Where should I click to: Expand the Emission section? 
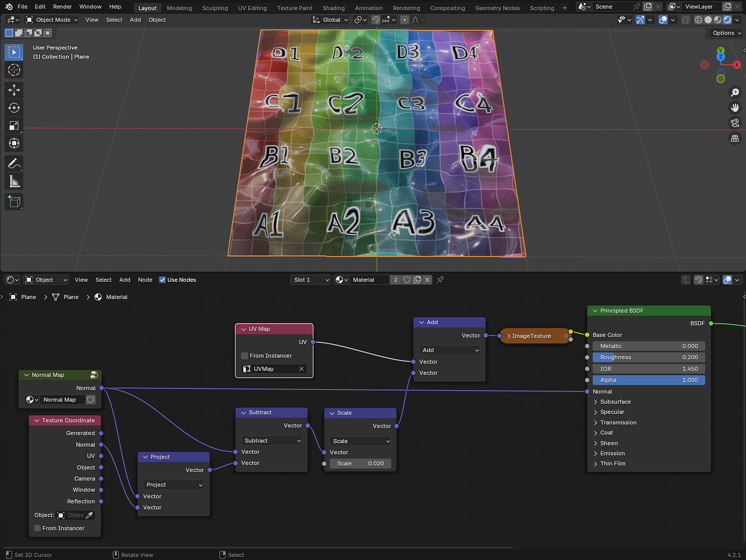(x=613, y=454)
